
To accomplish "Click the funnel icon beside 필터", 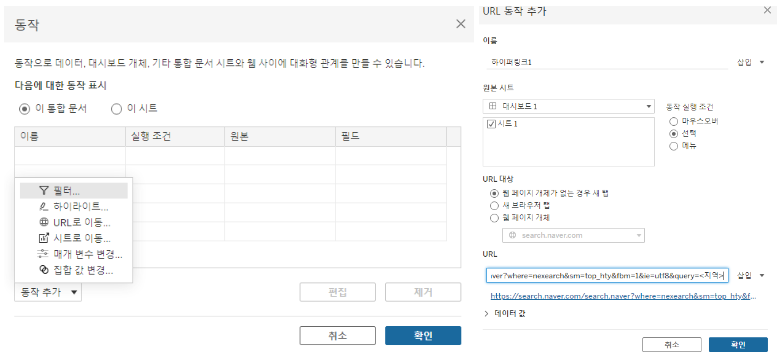I will [44, 190].
